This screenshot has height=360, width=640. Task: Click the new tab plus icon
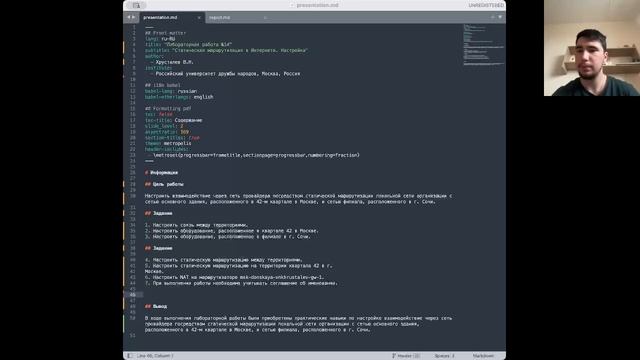[493, 17]
